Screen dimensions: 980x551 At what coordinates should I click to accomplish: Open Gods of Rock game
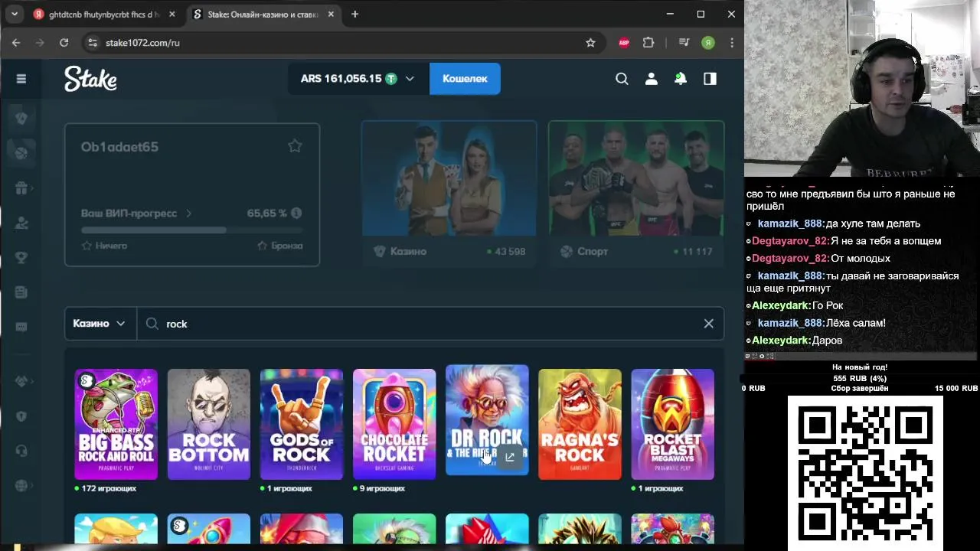302,425
